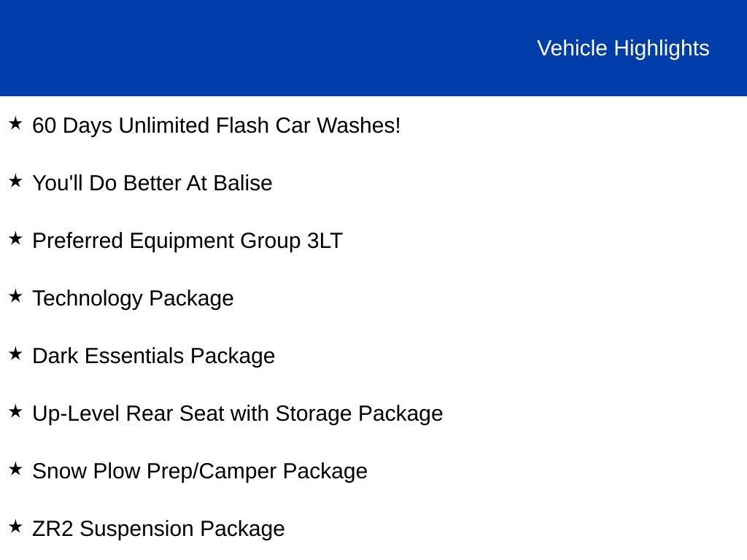Select the Dark Essentials Package star bullet
The image size is (747, 560).
tap(15, 354)
